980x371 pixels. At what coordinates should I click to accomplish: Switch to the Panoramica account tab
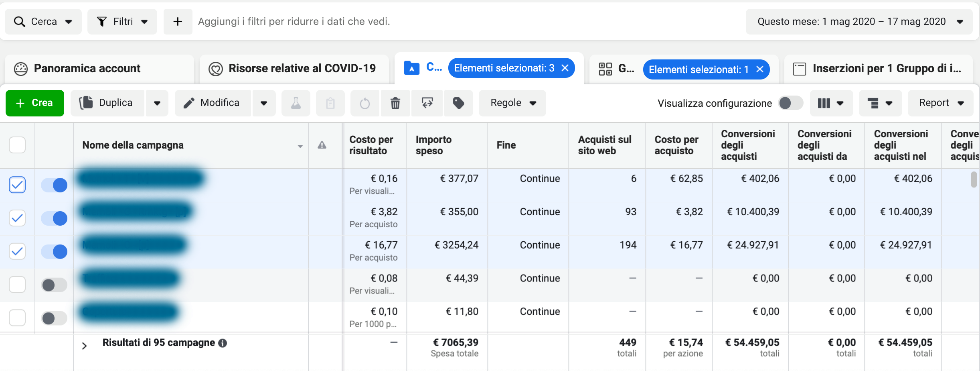point(87,69)
